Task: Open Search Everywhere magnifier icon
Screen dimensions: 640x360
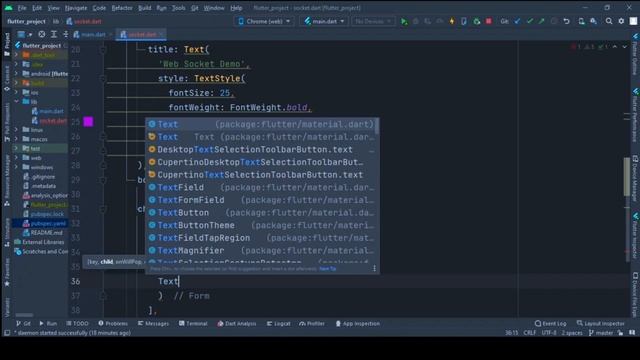Action: click(x=609, y=21)
